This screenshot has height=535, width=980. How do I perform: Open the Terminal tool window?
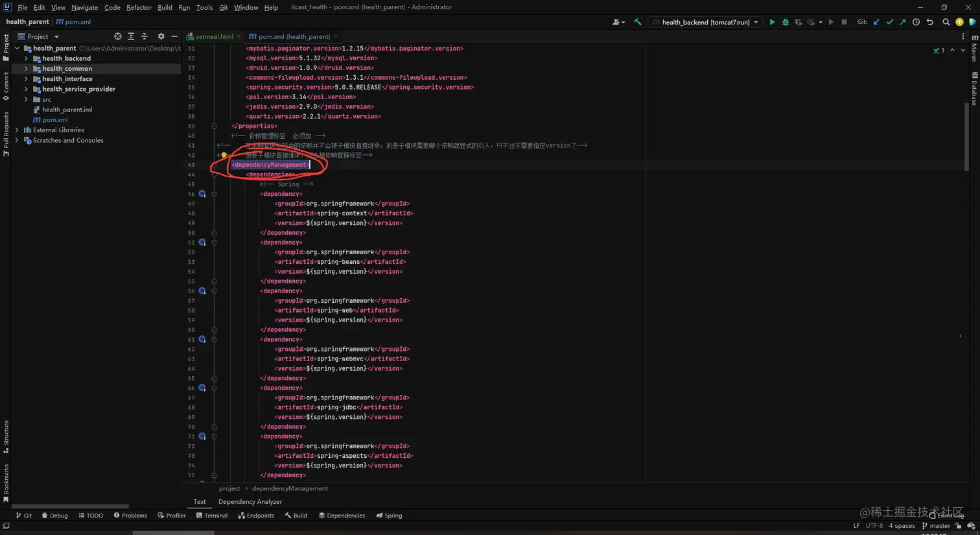(x=212, y=516)
